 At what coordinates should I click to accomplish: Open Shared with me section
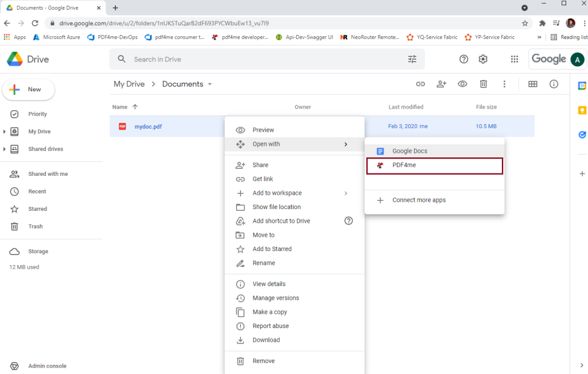pos(48,174)
